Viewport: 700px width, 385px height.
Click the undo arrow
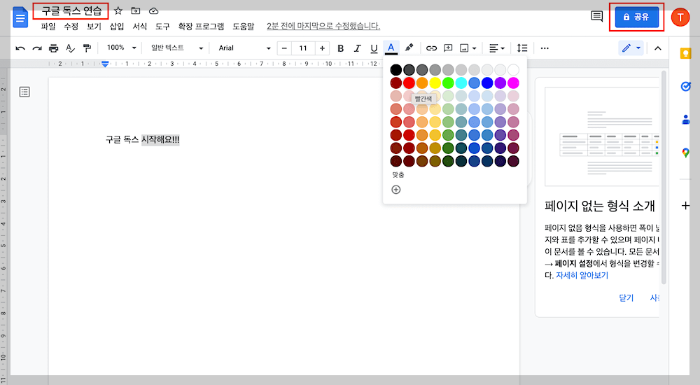pyautogui.click(x=20, y=48)
